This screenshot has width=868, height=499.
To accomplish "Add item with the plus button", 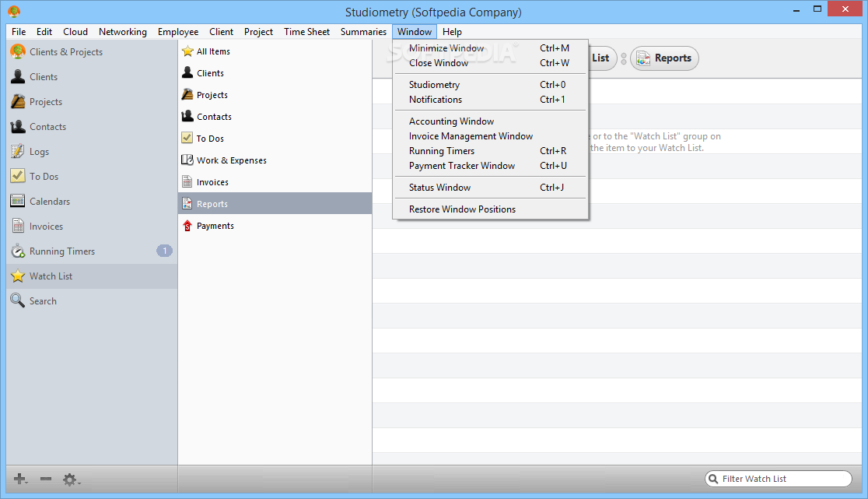I will point(20,479).
